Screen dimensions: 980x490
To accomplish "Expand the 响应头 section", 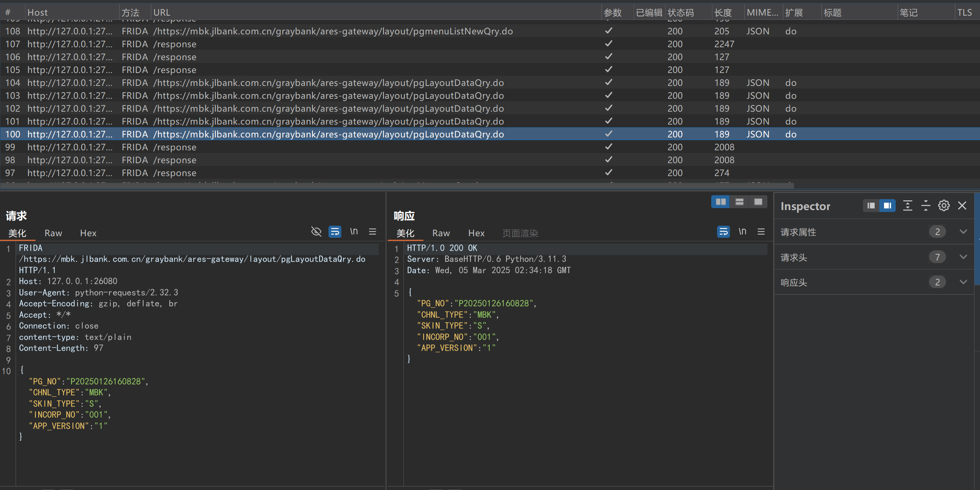I will (963, 282).
